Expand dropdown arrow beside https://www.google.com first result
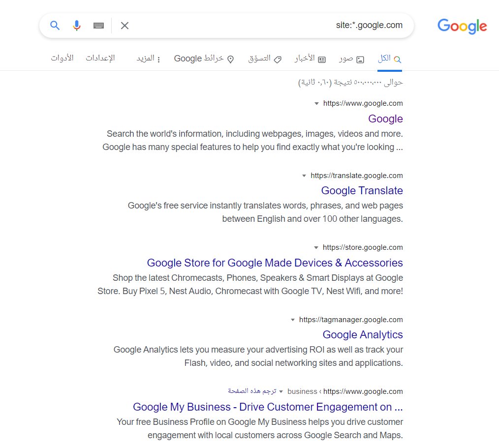The image size is (499, 448). [316, 103]
